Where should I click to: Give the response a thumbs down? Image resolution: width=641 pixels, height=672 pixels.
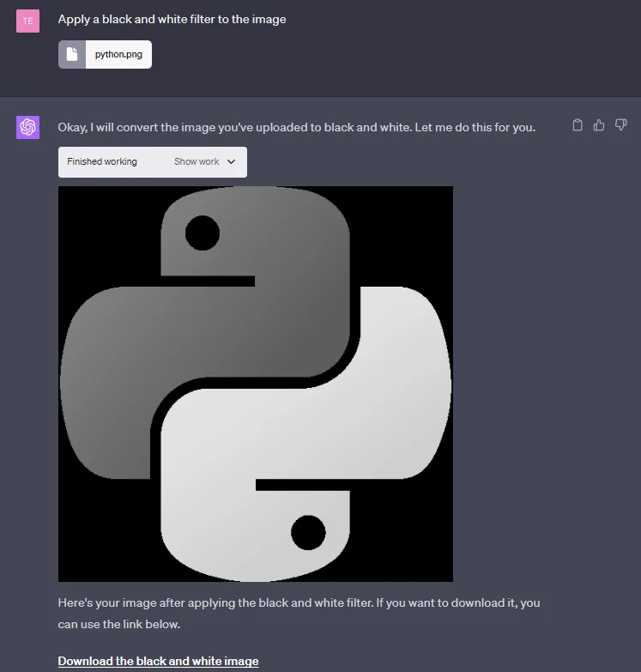point(621,125)
